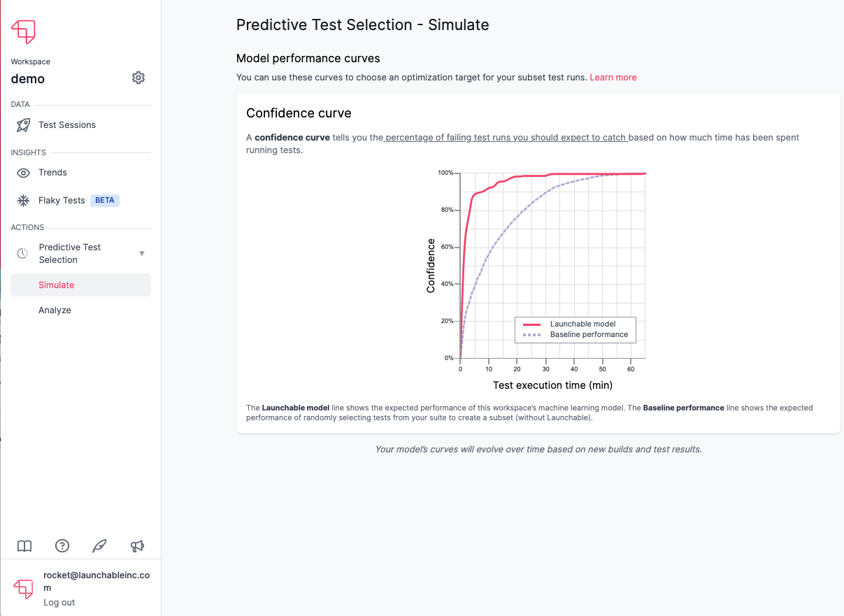Switch to the Analyze page
This screenshot has height=616, width=844.
[x=55, y=310]
